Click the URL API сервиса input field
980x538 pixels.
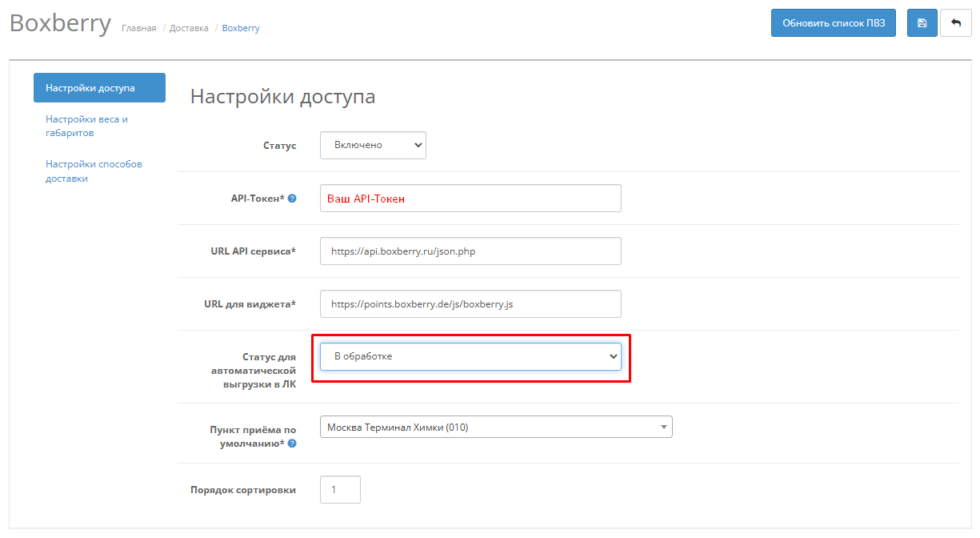470,251
